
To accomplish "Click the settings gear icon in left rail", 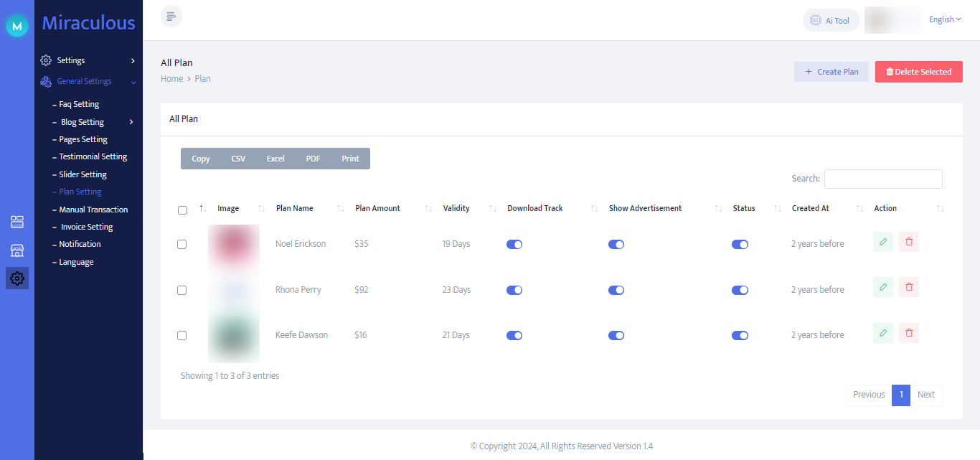I will click(x=17, y=278).
